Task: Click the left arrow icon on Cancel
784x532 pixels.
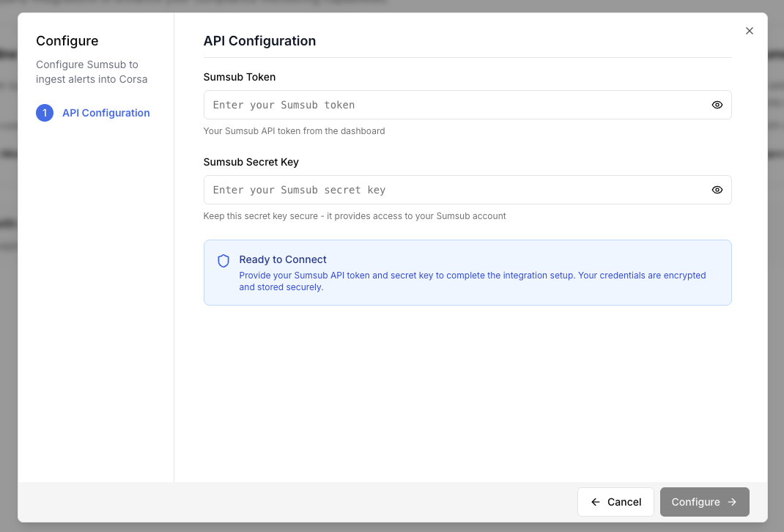Action: point(596,502)
